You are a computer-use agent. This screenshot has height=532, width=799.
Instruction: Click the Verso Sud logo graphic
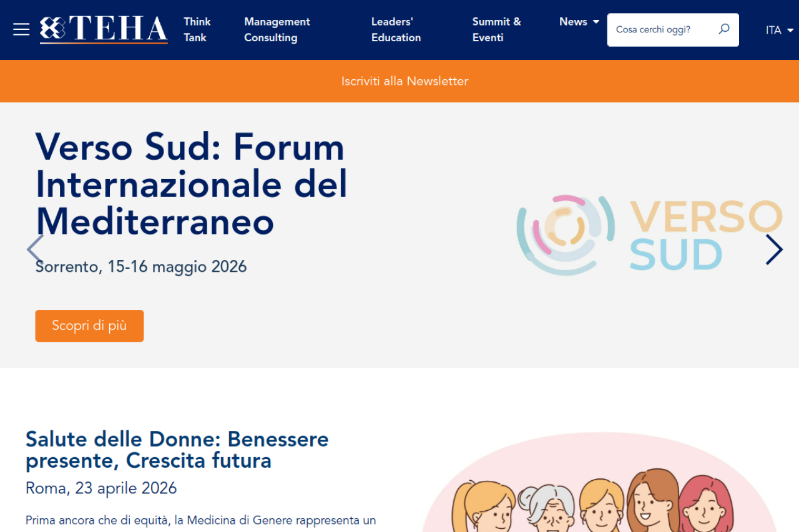[x=649, y=235]
